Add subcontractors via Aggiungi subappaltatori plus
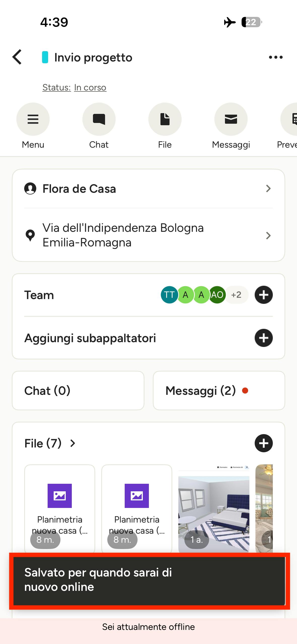297x644 pixels. point(263,338)
